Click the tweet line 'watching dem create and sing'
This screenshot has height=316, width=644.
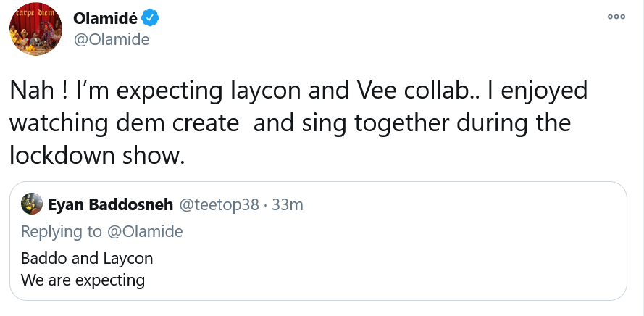coord(290,123)
